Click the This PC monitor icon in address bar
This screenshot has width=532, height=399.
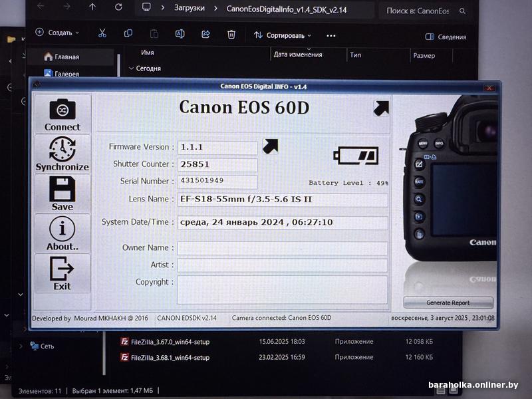point(146,7)
